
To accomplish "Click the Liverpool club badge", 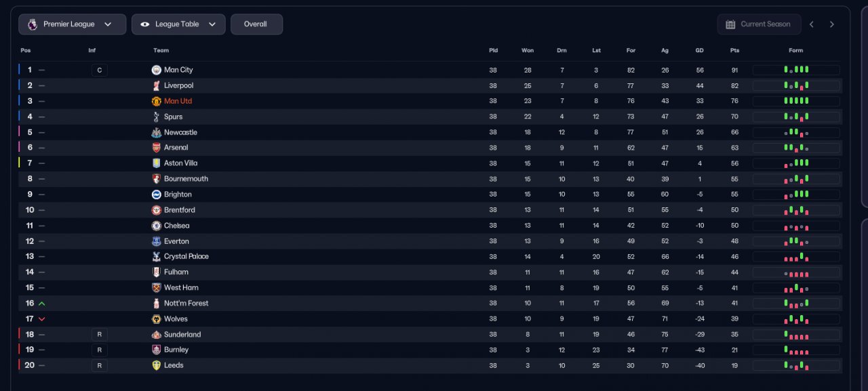I will click(x=157, y=85).
